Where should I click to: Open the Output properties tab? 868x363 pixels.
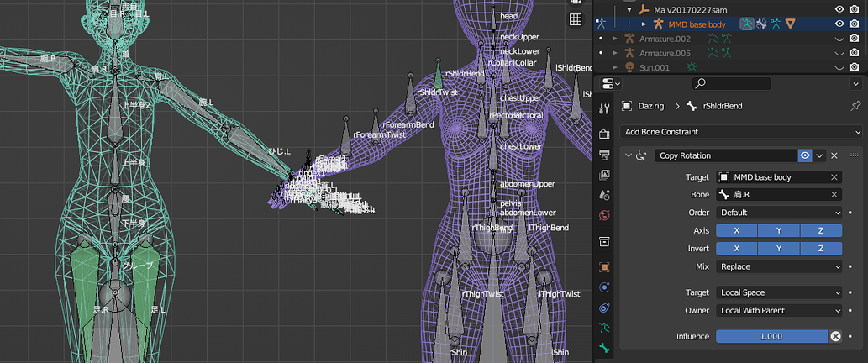[x=604, y=155]
